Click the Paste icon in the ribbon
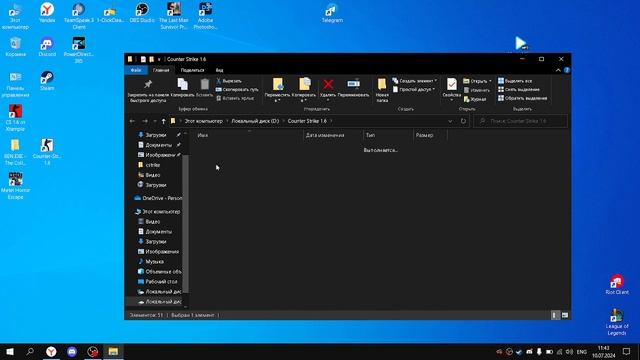Image resolution: width=640 pixels, height=360 pixels. click(204, 84)
